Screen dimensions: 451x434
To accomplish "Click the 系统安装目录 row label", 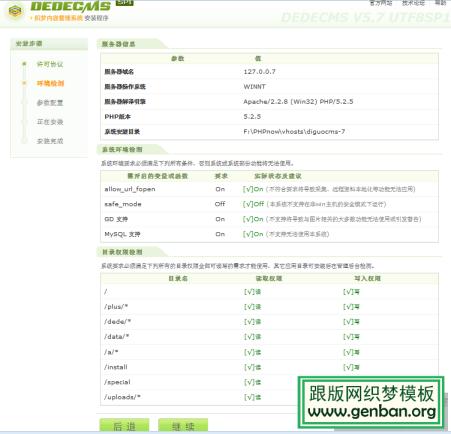I will pos(122,132).
